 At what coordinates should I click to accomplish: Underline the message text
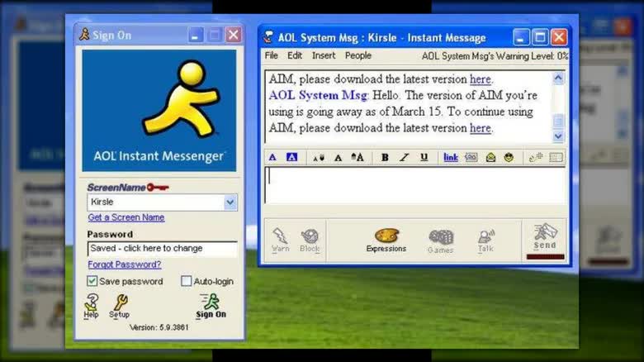pyautogui.click(x=424, y=157)
